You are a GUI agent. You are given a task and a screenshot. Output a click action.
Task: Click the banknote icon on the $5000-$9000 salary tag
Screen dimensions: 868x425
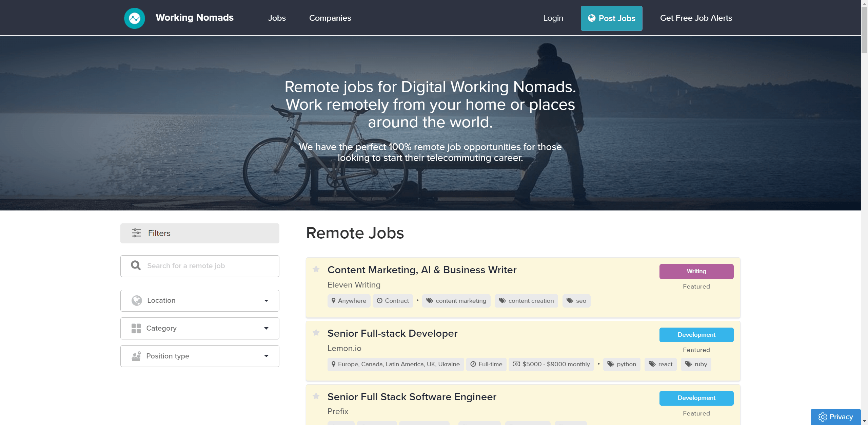[516, 364]
